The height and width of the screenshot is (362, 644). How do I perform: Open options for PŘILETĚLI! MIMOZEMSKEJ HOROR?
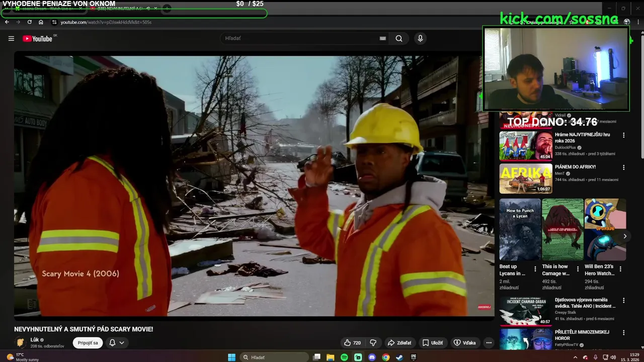click(624, 333)
